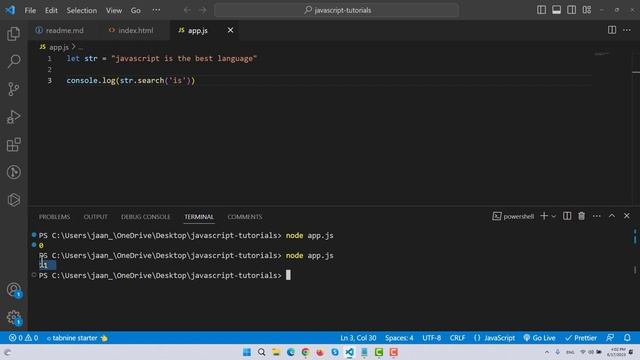
Task: Open the Manage gear icon
Action: click(x=13, y=317)
